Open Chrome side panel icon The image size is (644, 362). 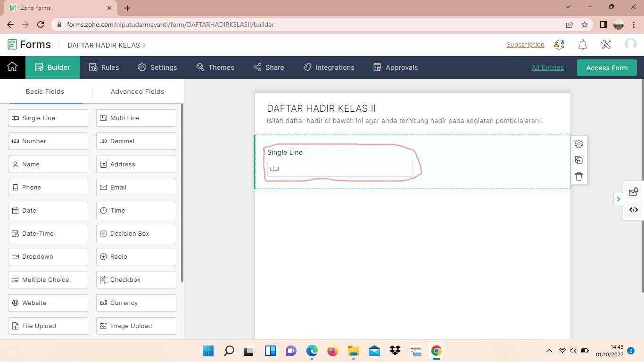point(603,25)
